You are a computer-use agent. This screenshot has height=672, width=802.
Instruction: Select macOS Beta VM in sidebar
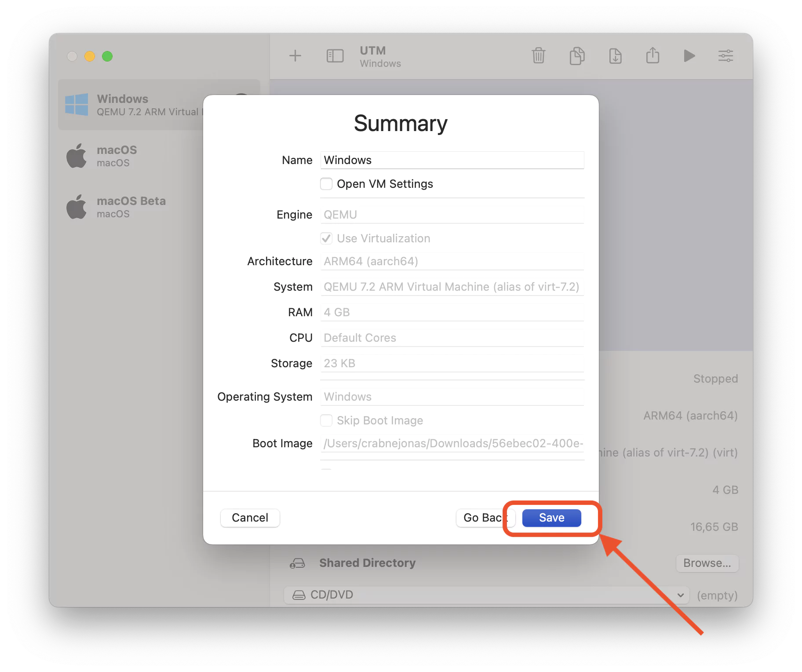pyautogui.click(x=159, y=207)
